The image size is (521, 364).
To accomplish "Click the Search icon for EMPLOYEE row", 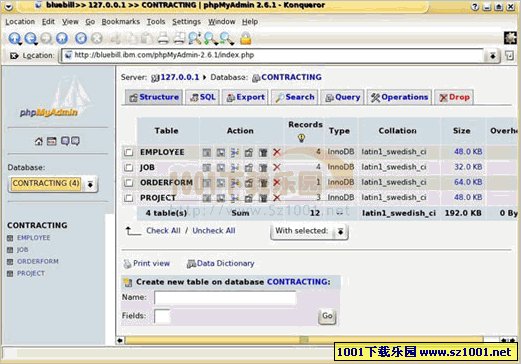I will click(x=221, y=153).
